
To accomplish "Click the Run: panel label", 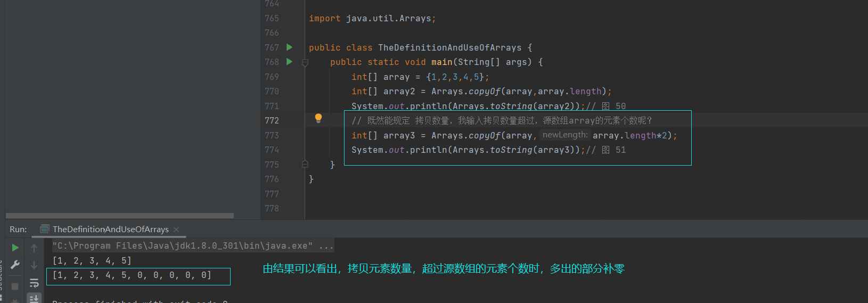I will point(18,230).
